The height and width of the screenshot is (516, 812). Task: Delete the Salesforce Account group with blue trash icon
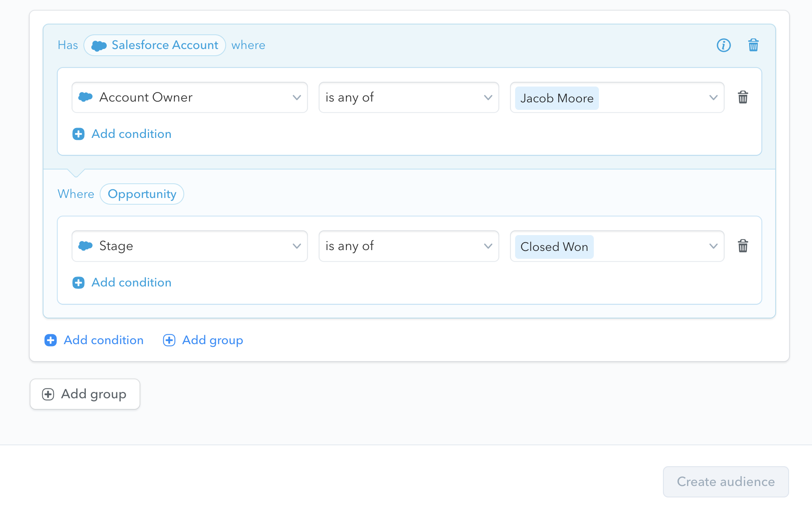[753, 45]
